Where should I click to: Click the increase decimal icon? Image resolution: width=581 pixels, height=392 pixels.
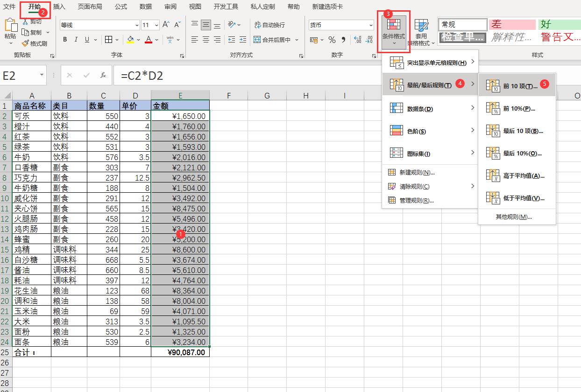point(358,40)
